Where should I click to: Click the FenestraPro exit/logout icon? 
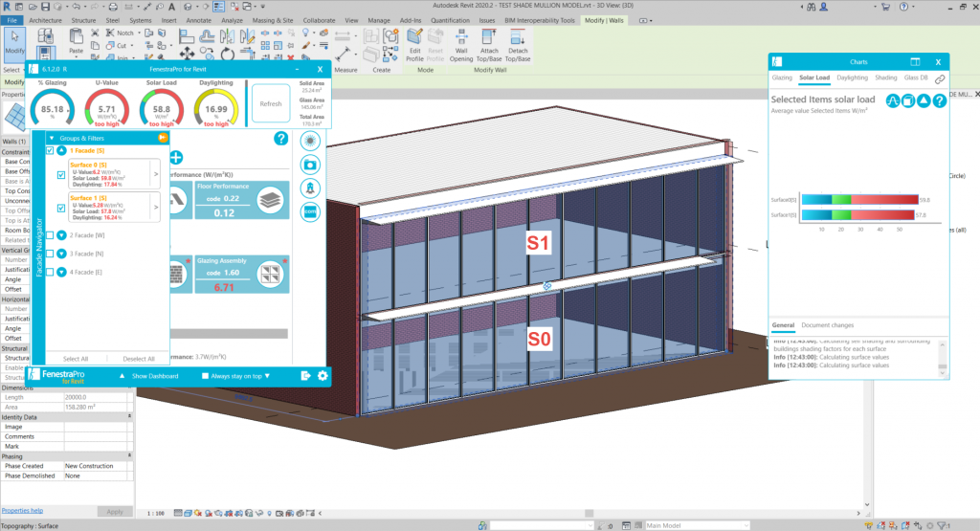305,375
